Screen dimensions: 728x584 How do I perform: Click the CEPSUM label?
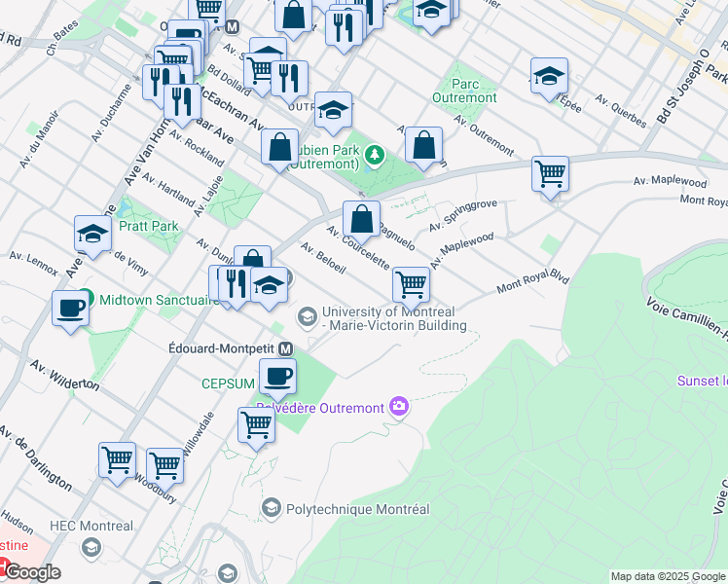228,383
